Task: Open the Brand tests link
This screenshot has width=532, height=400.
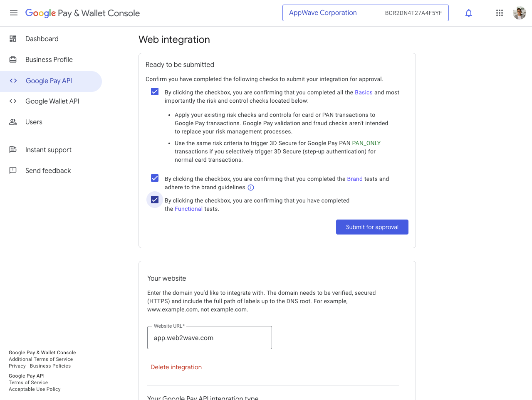Action: pyautogui.click(x=355, y=179)
